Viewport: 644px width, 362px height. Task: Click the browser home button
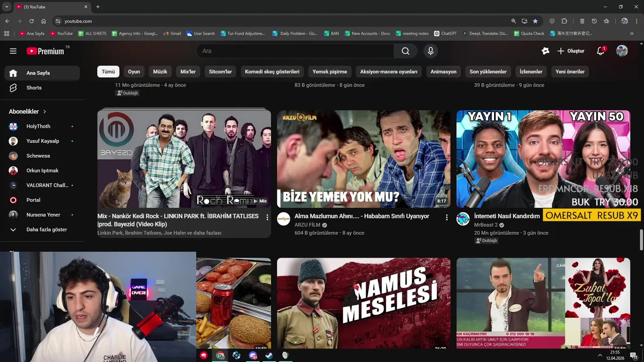pyautogui.click(x=43, y=21)
